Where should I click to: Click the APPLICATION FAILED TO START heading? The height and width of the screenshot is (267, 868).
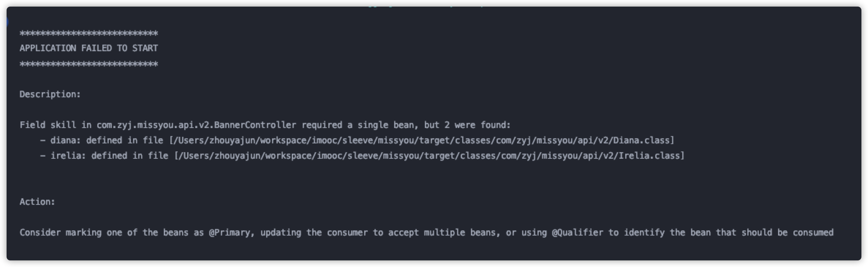coord(89,48)
